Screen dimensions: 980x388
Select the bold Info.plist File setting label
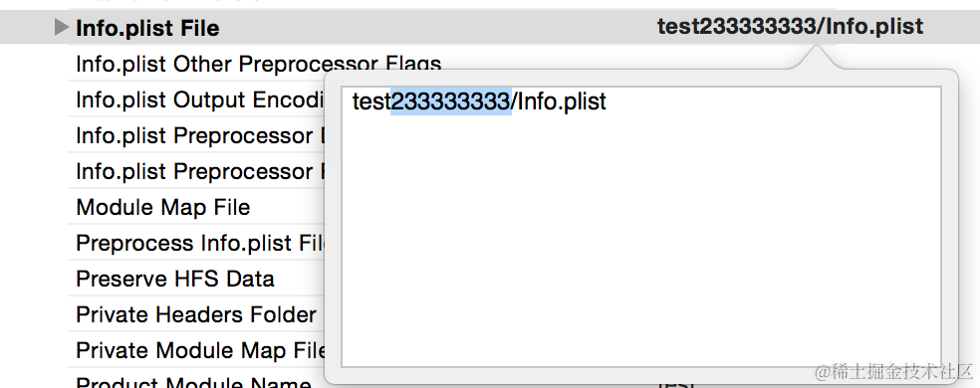tap(147, 28)
